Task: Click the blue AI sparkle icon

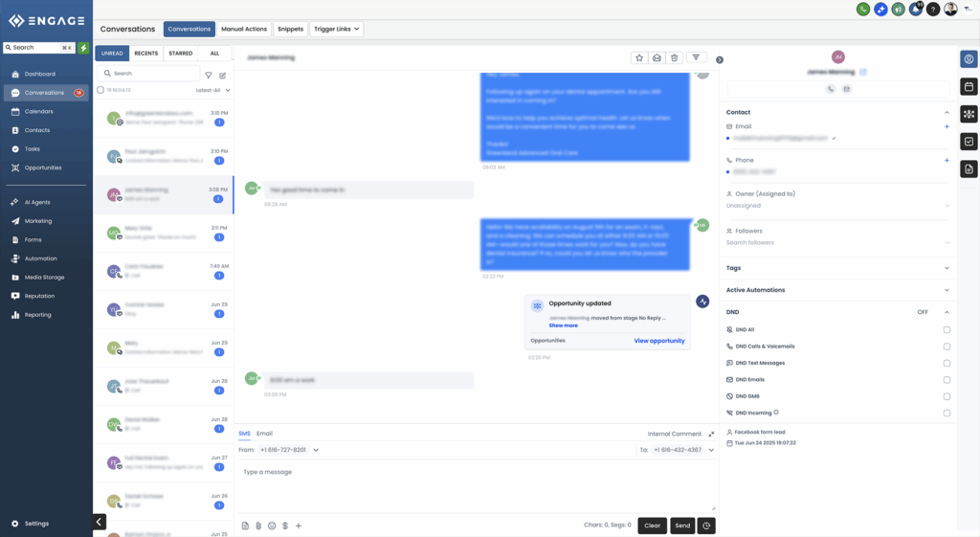Action: 880,10
